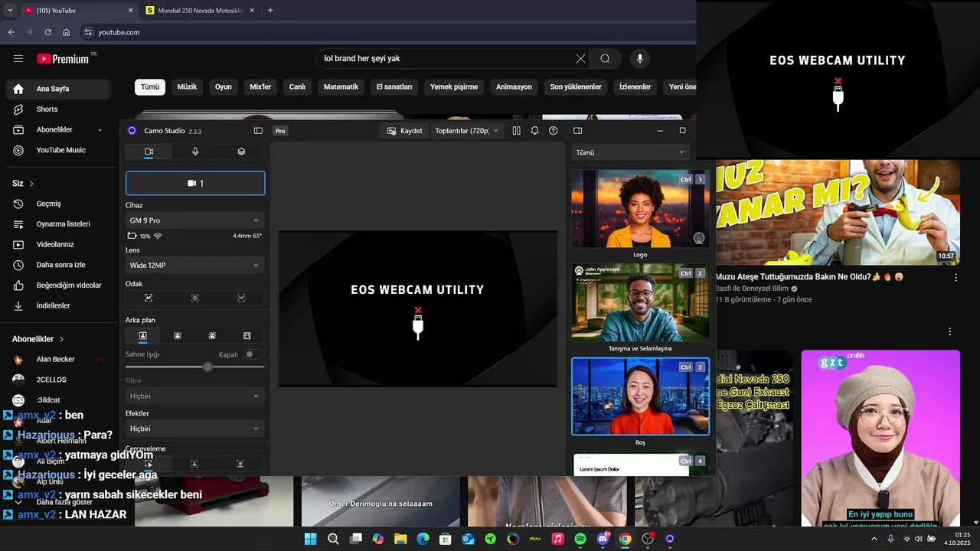Open options menu for Muzu Ateşe video
The height and width of the screenshot is (551, 980).
(955, 278)
